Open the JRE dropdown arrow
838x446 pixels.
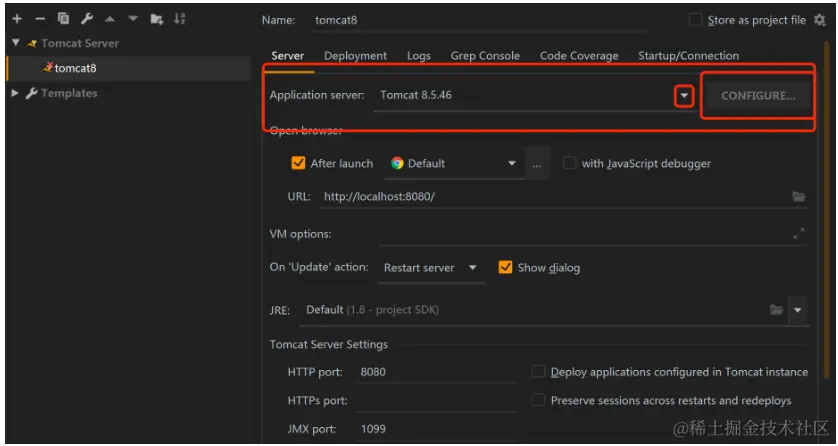797,310
